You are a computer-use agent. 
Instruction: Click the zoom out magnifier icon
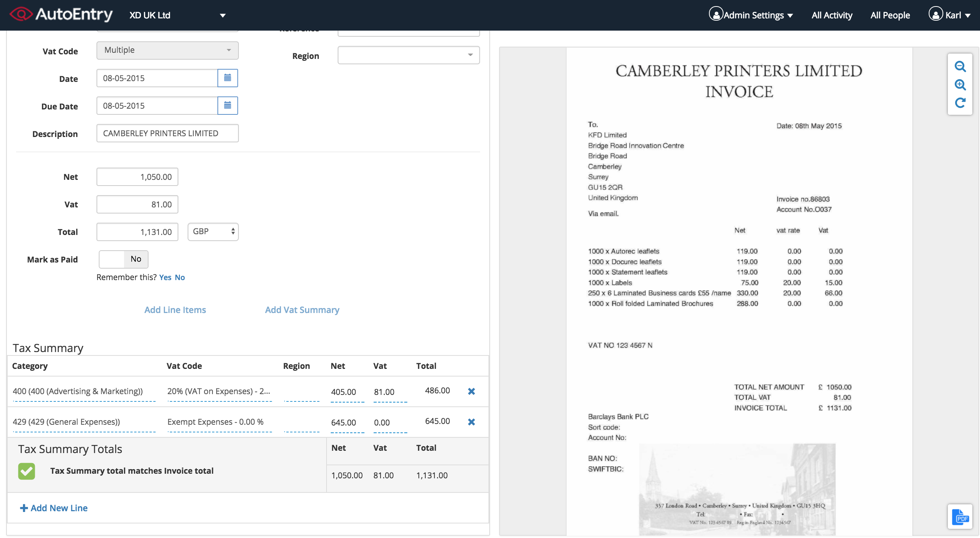pos(960,67)
